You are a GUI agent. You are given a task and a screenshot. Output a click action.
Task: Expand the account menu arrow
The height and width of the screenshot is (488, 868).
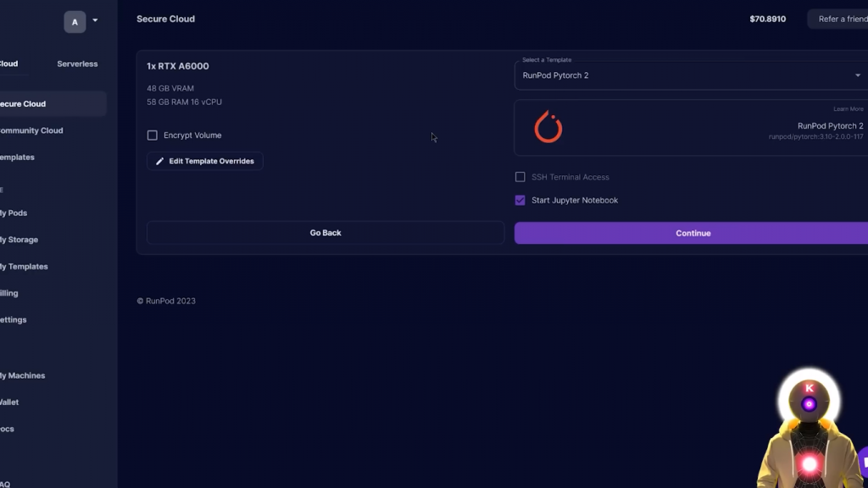pos(95,20)
